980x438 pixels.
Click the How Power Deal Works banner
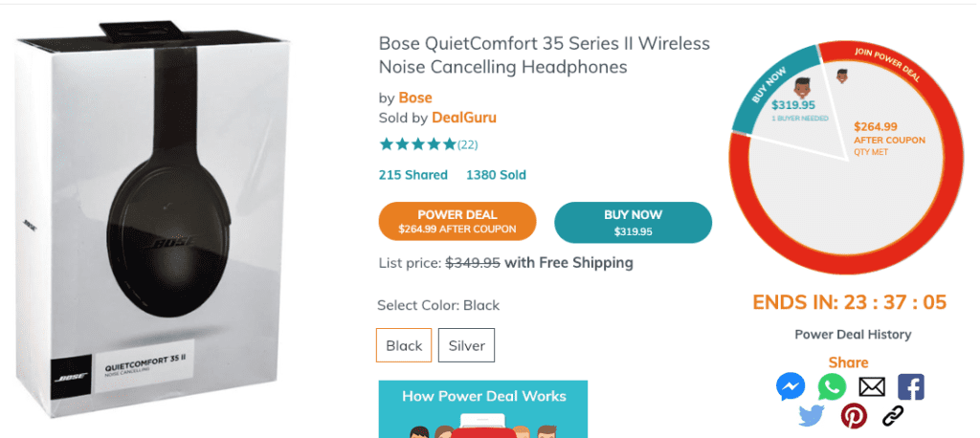pos(483,407)
